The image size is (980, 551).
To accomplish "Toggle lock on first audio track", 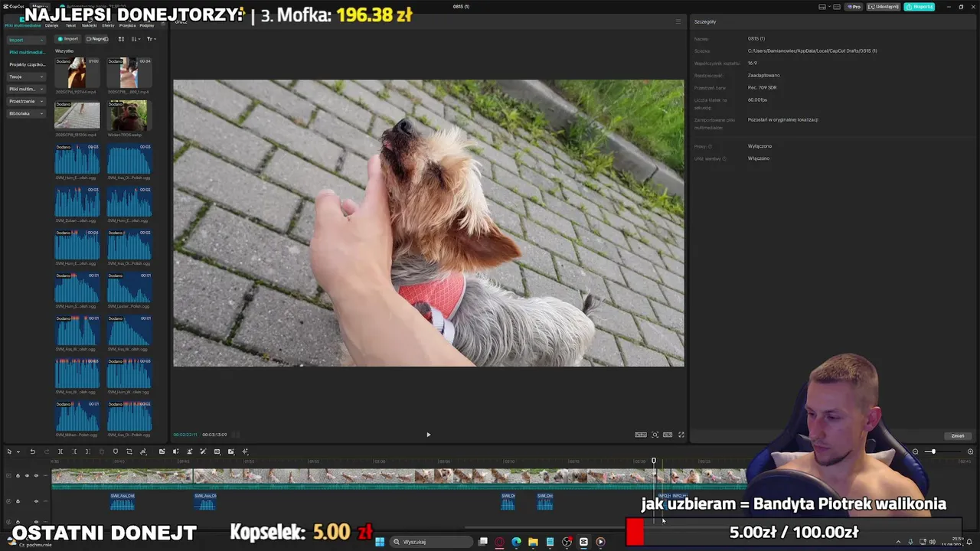I will (18, 501).
